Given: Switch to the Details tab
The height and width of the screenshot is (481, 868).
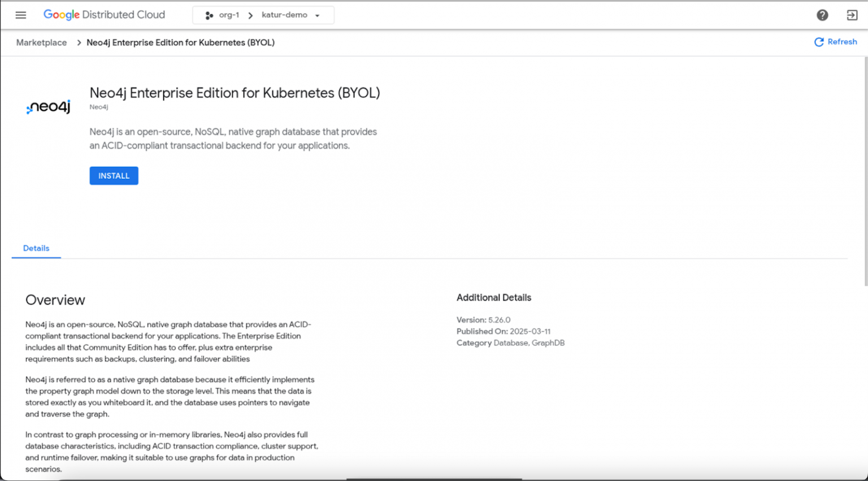Looking at the screenshot, I should (36, 248).
